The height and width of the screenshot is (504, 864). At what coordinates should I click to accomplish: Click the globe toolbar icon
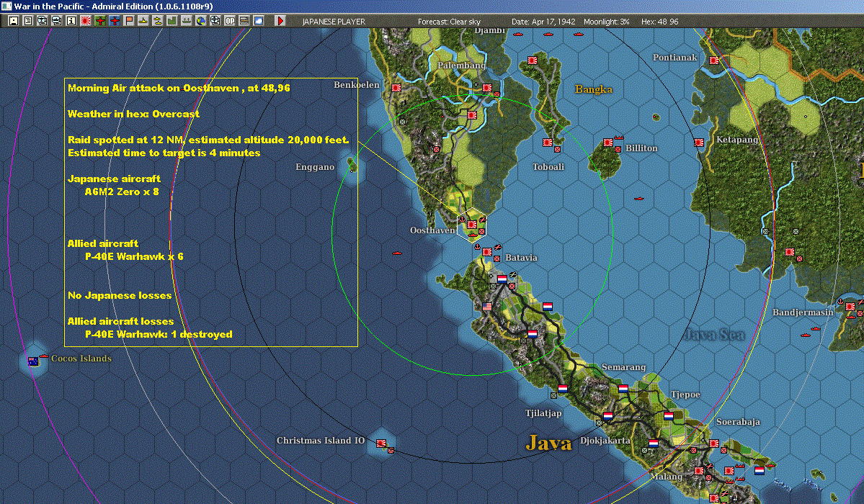(200, 21)
